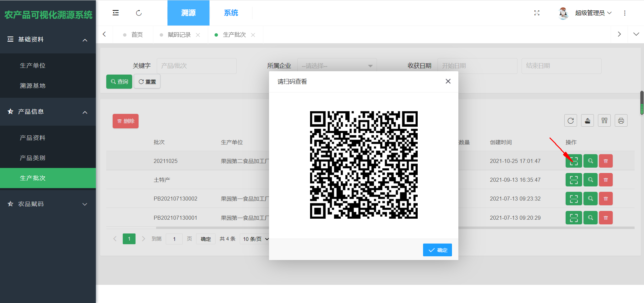Open the tab options dropdown chevron
The image size is (644, 303).
pos(636,34)
